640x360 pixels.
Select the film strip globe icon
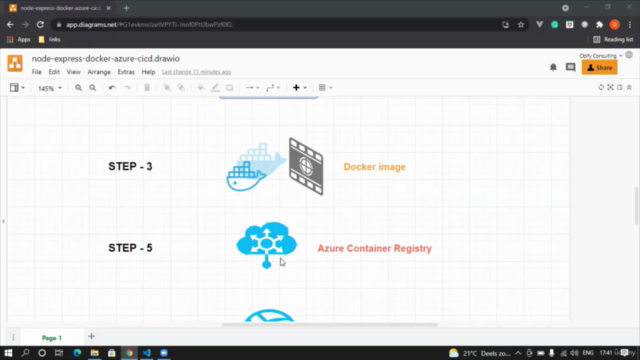pos(306,167)
